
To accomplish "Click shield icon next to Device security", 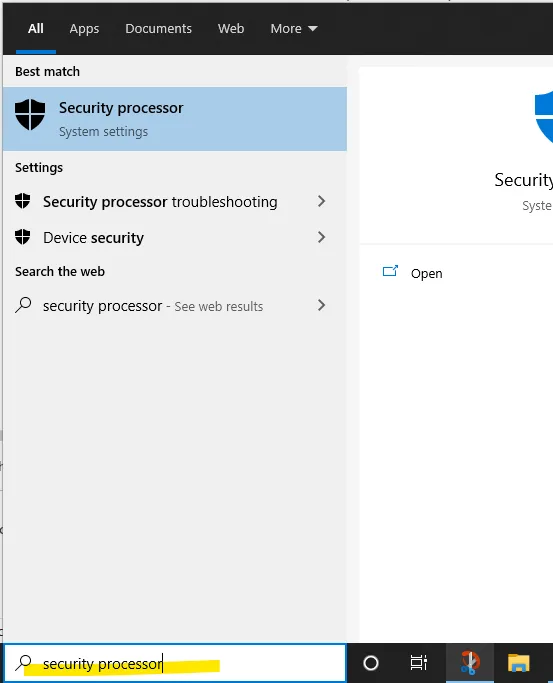I will (x=23, y=237).
